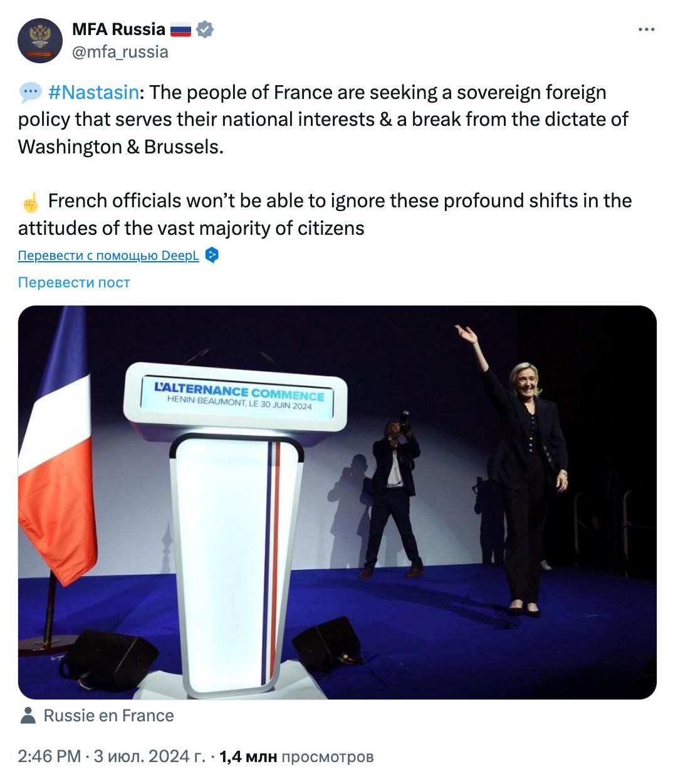Open the 'Russie en France' photo tag
Image resolution: width=673 pixels, height=784 pixels.
click(108, 716)
